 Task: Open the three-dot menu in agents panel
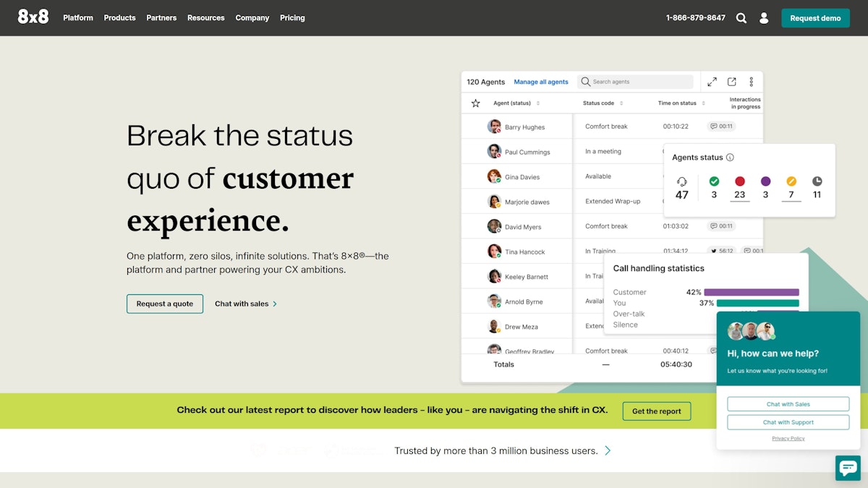coord(752,82)
